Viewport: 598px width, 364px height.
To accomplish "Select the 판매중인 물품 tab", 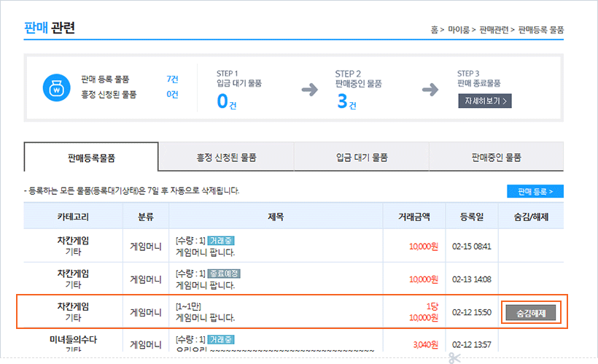I will click(497, 157).
